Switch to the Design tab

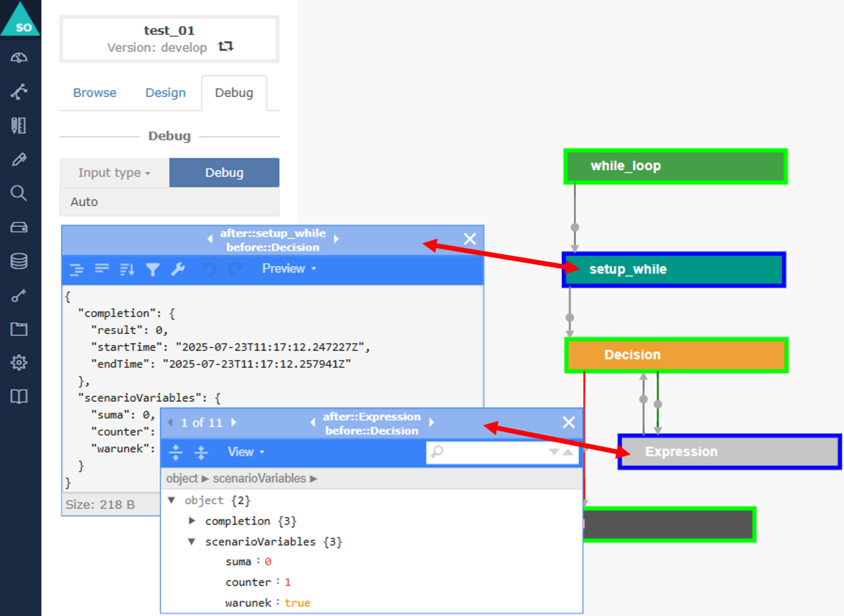click(x=165, y=93)
